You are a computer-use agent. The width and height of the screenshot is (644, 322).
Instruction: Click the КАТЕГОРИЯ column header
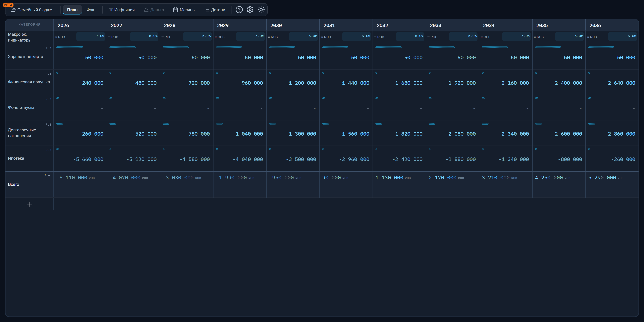pos(29,24)
